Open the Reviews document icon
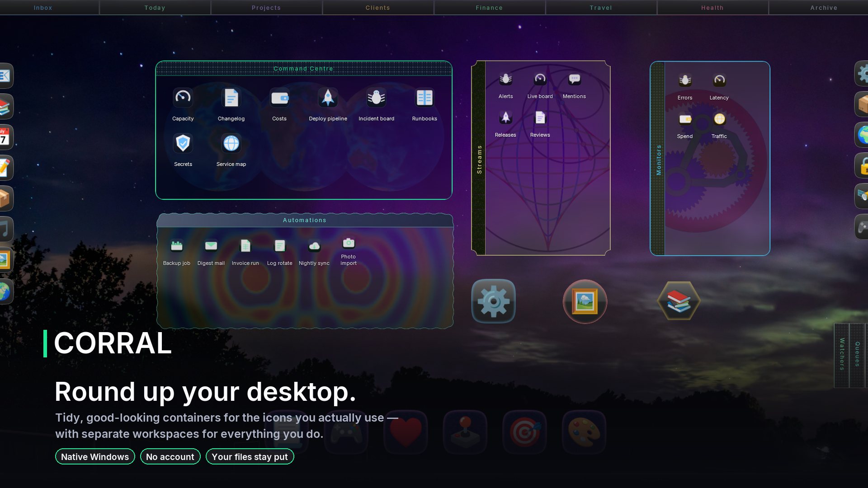Image resolution: width=868 pixels, height=488 pixels. click(x=540, y=117)
